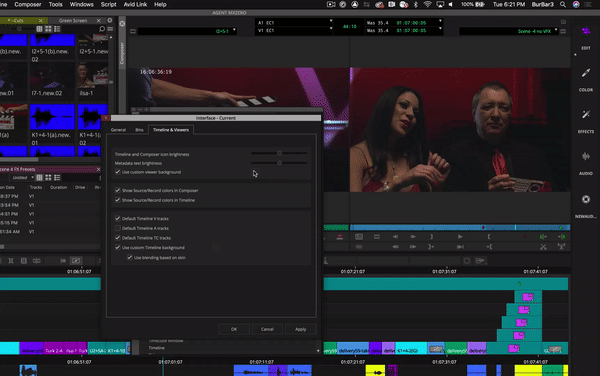Switch to Bins tab in Interface dialog
Screen dimensions: 600x376
pos(139,130)
